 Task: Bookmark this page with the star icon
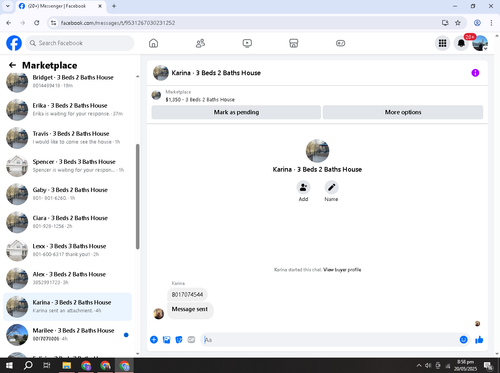458,23
